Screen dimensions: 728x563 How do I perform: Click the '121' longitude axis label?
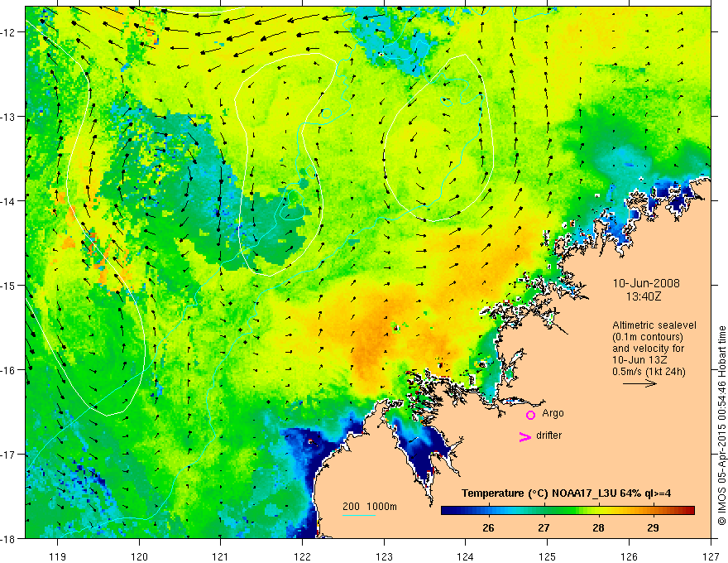pyautogui.click(x=220, y=556)
